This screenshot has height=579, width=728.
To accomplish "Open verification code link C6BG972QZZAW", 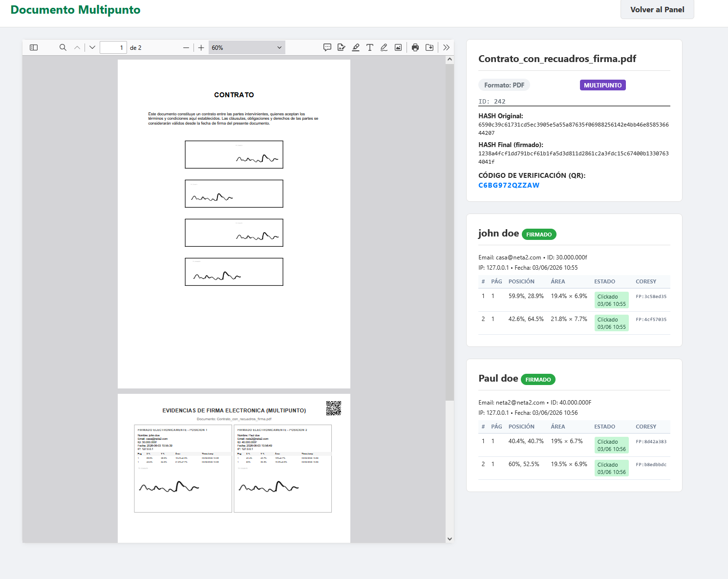I will click(509, 185).
